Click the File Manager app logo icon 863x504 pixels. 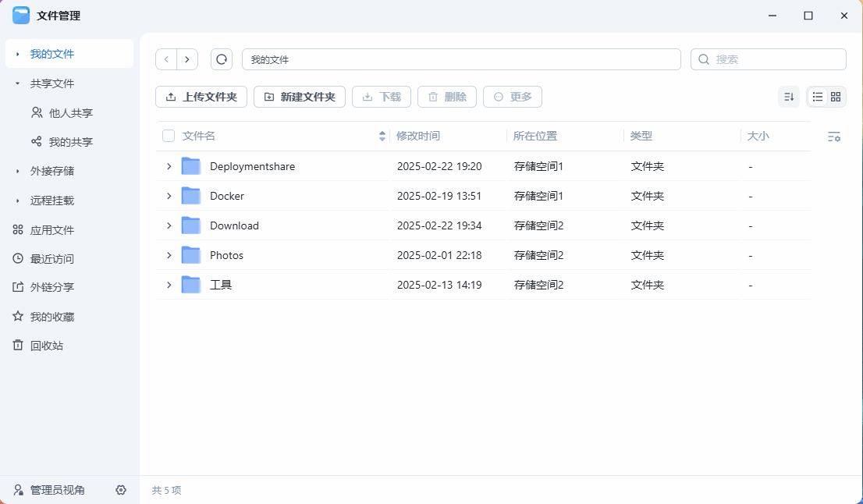tap(21, 16)
